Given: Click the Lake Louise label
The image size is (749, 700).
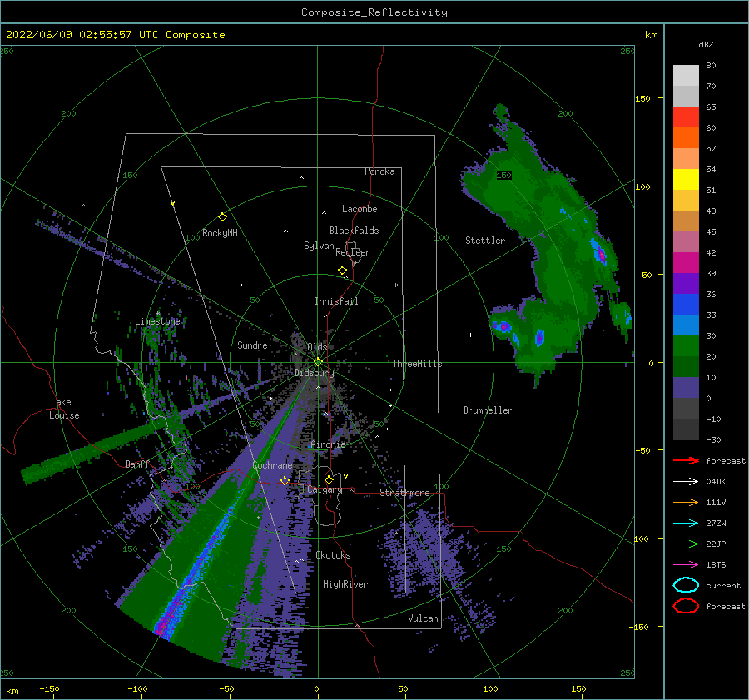Looking at the screenshot, I should [65, 409].
